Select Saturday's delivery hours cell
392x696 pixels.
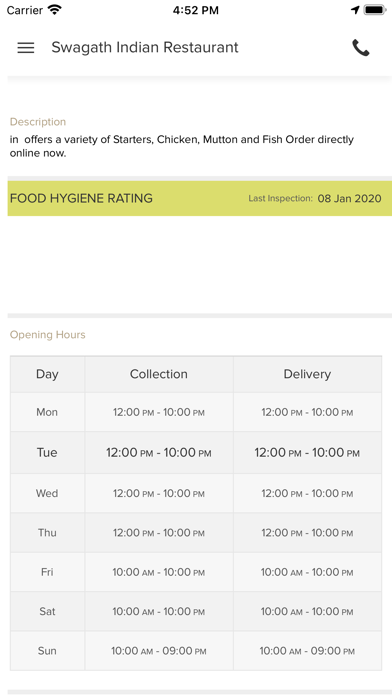(x=307, y=611)
